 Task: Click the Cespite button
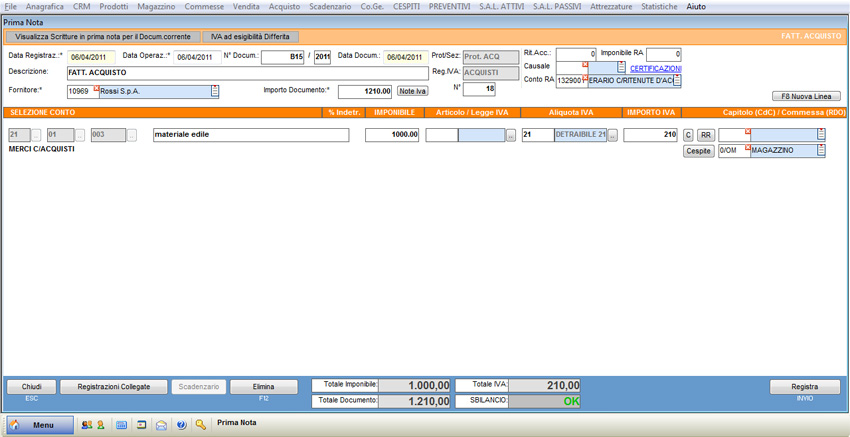[698, 151]
